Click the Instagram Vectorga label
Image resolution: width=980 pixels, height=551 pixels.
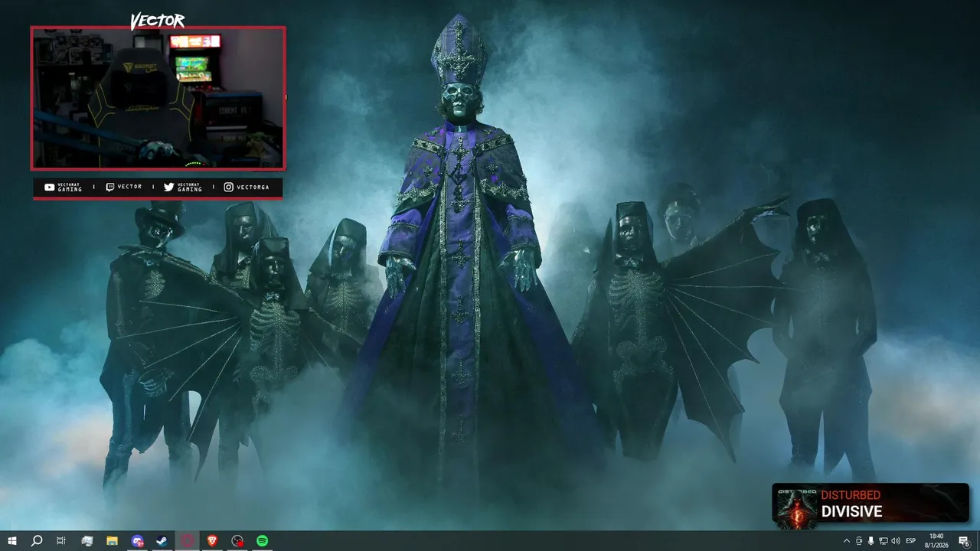coord(247,187)
